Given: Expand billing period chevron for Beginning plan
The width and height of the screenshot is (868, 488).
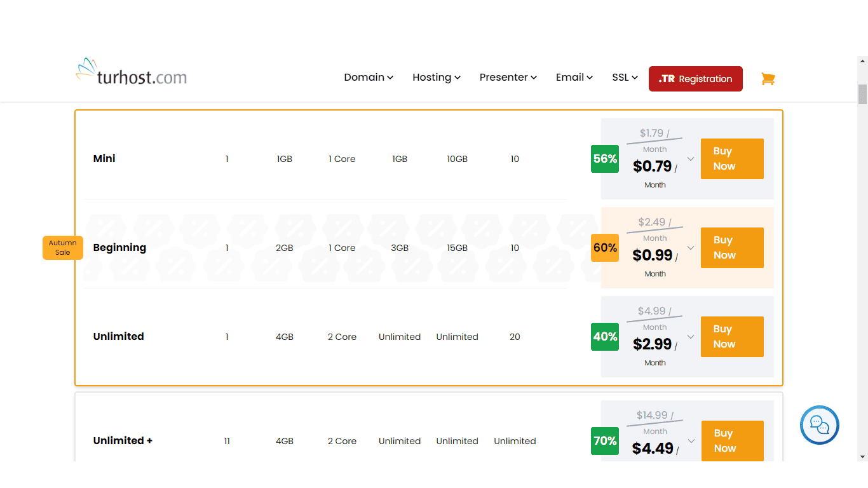Looking at the screenshot, I should click(x=691, y=248).
